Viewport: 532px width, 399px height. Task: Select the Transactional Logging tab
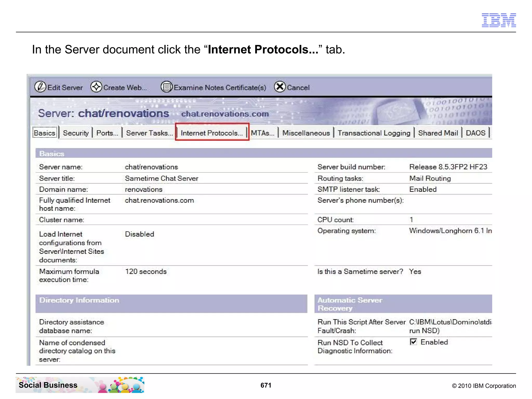click(374, 133)
